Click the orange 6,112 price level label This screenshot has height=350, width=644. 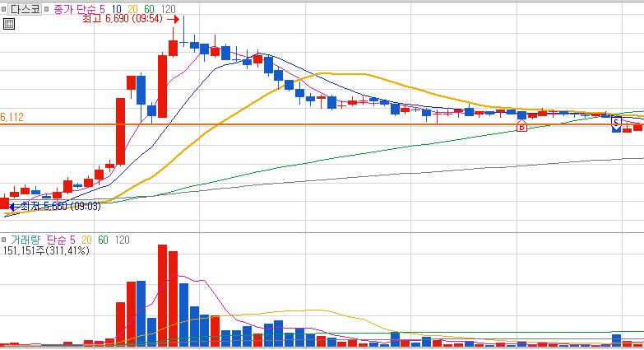pos(12,117)
